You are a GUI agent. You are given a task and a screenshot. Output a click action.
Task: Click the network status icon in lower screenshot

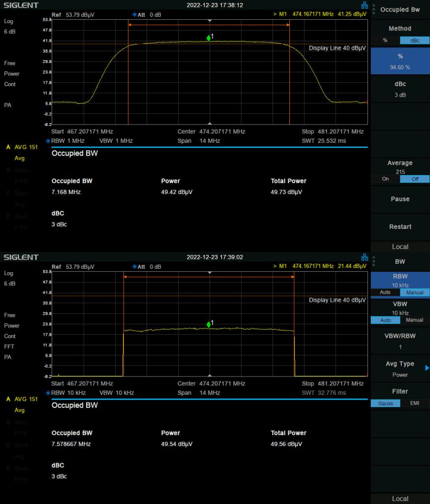click(365, 257)
